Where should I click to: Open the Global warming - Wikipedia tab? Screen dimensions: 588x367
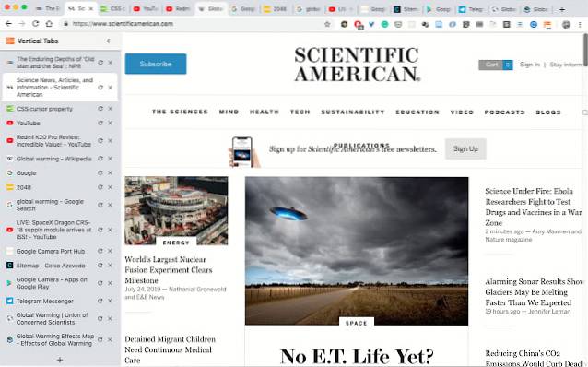54,159
